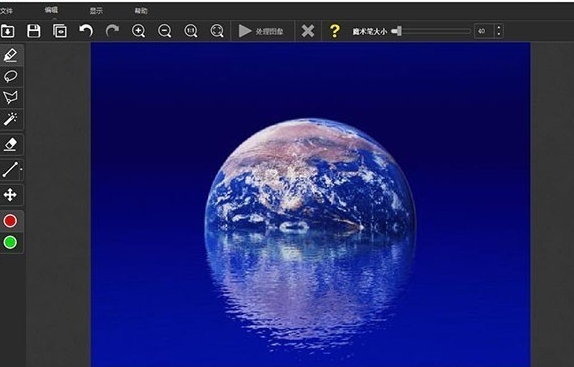Choose the red marker color circle

[x=10, y=221]
